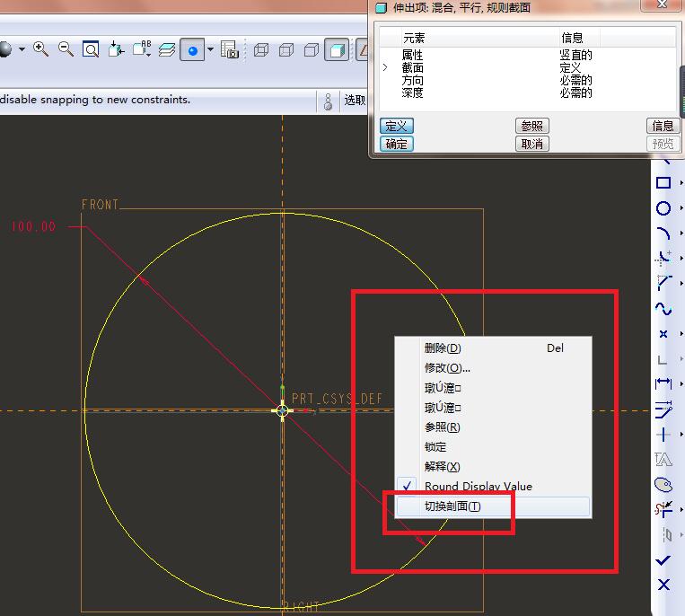Screen dimensions: 685x616
Task: Select the spline curve tool
Action: click(x=663, y=309)
